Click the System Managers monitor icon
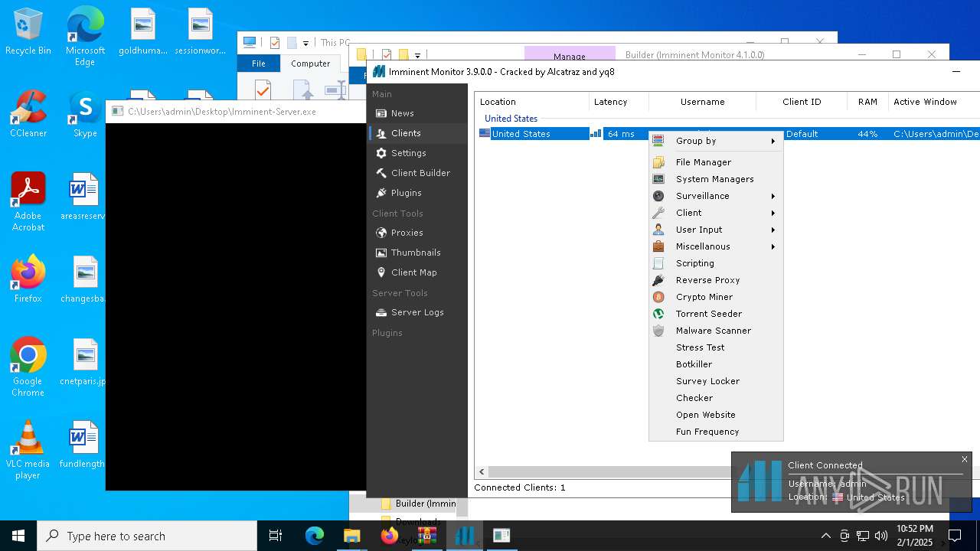The width and height of the screenshot is (980, 551). 658,179
